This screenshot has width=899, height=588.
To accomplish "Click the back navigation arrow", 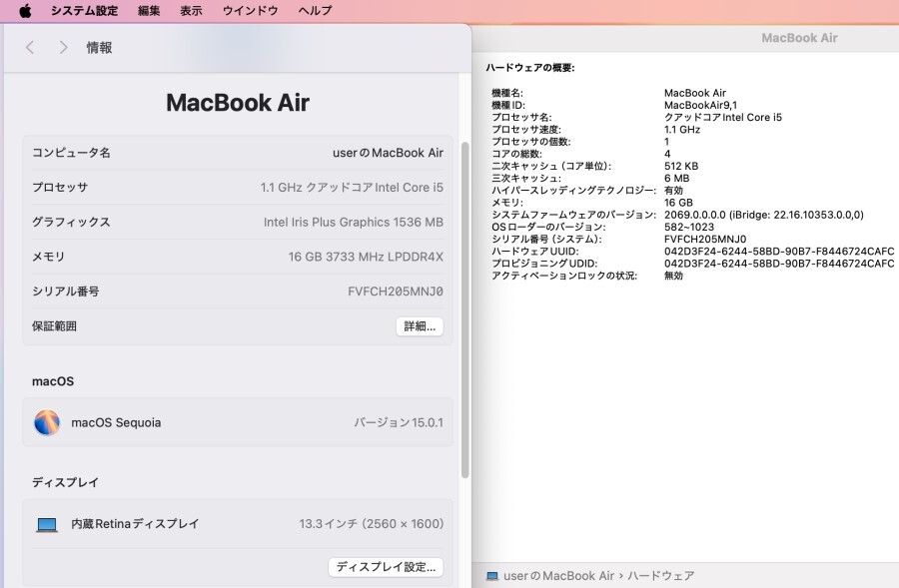I will tap(30, 48).
